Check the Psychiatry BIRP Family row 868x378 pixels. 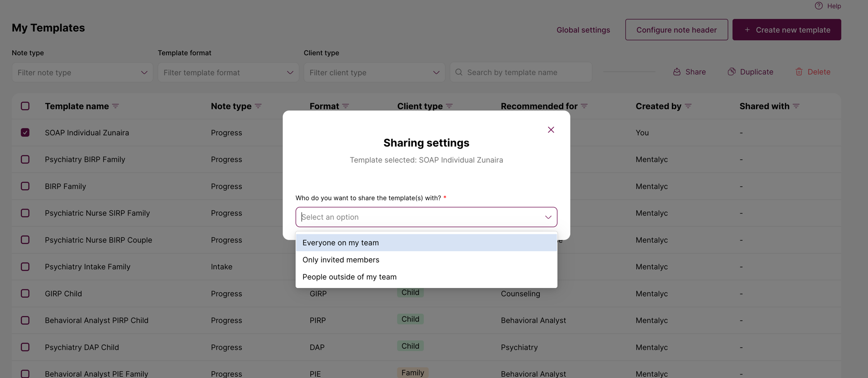pyautogui.click(x=25, y=159)
